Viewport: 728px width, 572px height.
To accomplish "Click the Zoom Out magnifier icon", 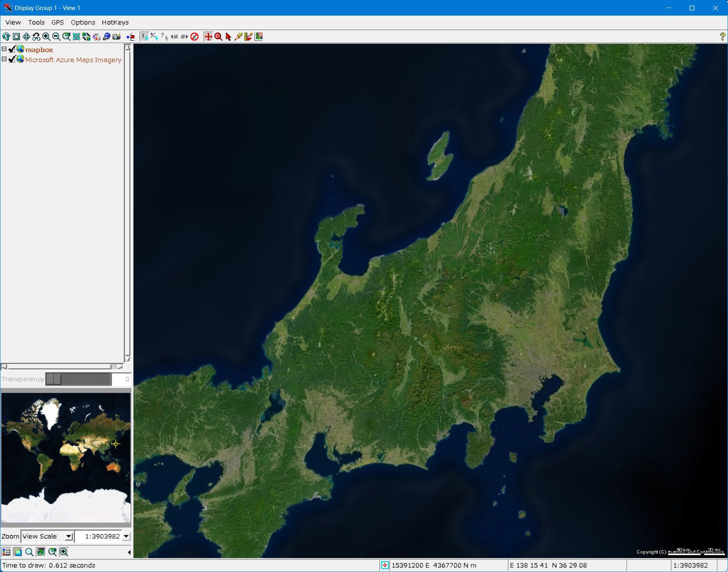I will coord(56,37).
